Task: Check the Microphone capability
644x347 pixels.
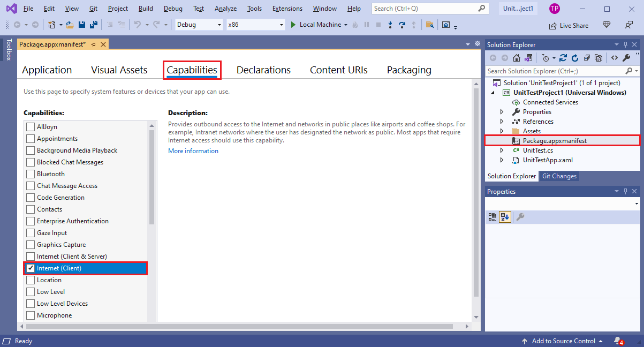Action: (31, 315)
